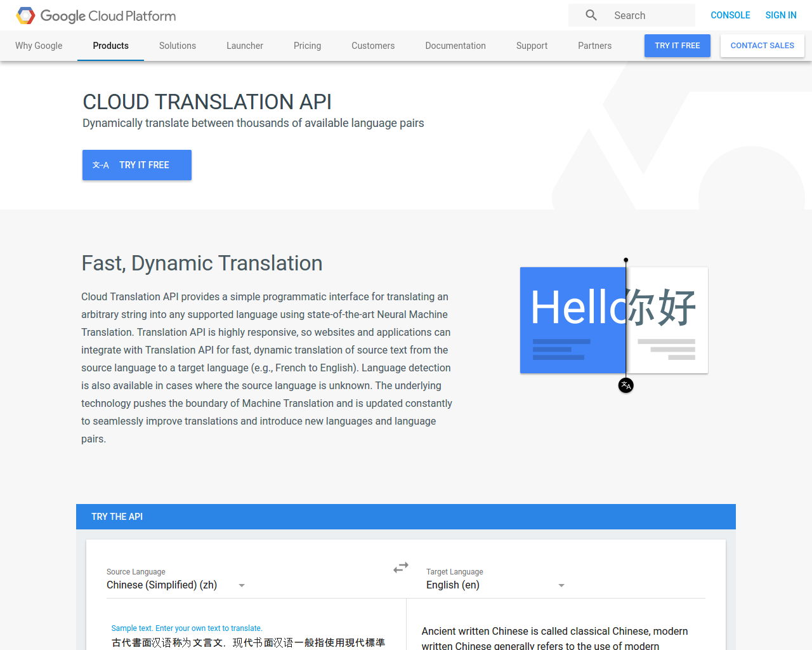
Task: Swap source and target languages icon
Action: 400,567
